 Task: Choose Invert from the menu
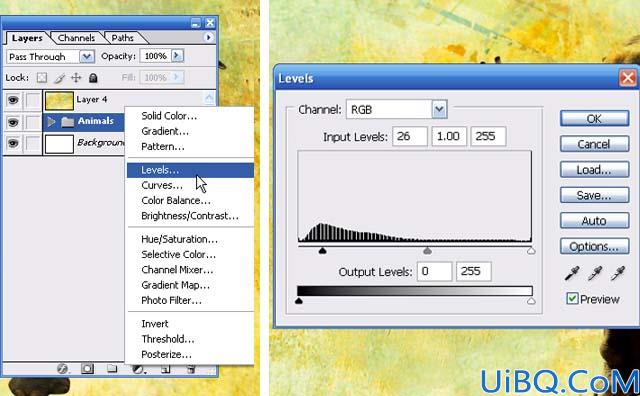pyautogui.click(x=190, y=324)
